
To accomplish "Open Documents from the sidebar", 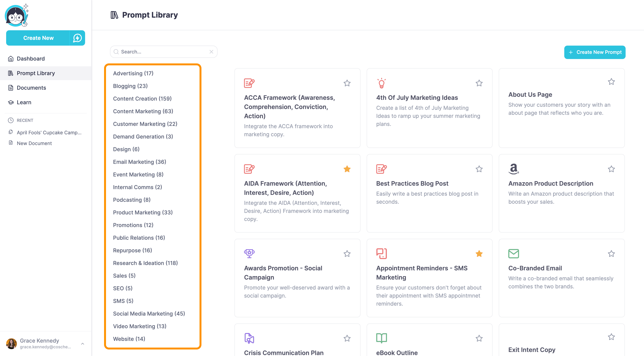I will coord(31,88).
